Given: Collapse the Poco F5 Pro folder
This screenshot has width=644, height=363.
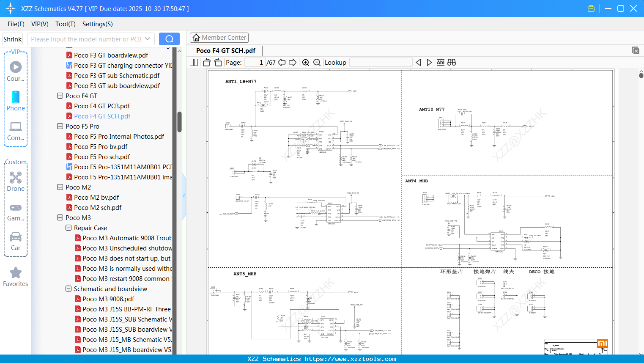Looking at the screenshot, I should (x=60, y=126).
